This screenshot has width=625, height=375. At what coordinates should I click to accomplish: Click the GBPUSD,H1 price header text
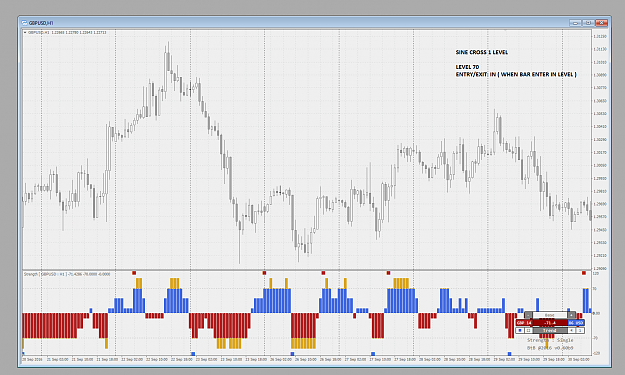click(67, 32)
